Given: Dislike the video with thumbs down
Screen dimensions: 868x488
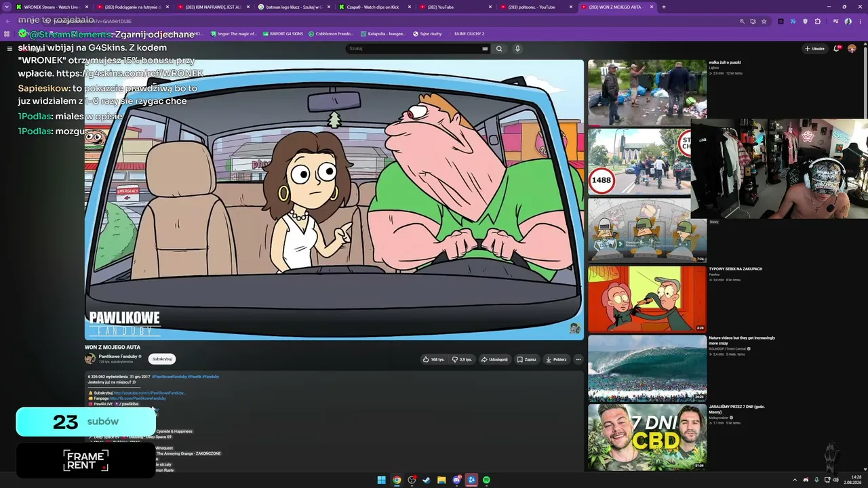Looking at the screenshot, I should [x=464, y=359].
